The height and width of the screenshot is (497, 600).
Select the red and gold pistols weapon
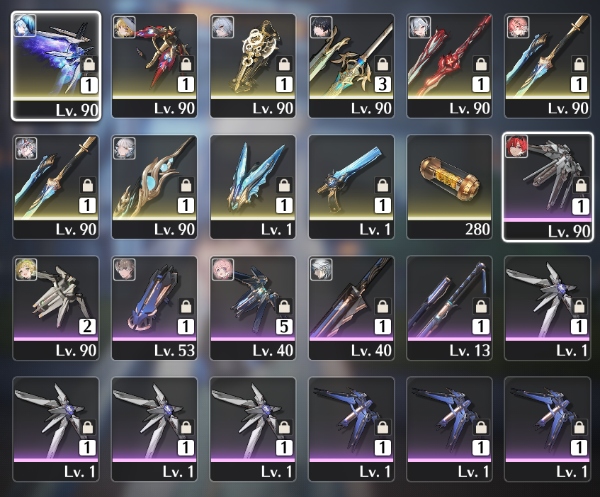(154, 66)
